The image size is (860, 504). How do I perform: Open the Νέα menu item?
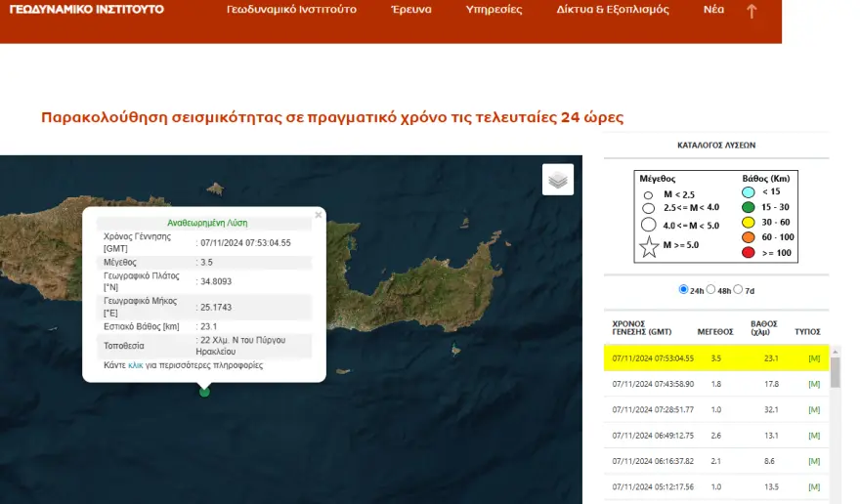(713, 10)
